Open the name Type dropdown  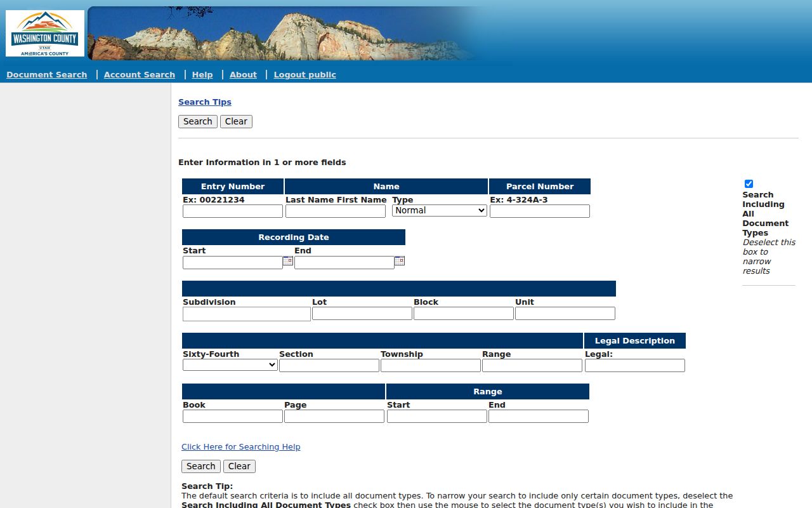(440, 210)
